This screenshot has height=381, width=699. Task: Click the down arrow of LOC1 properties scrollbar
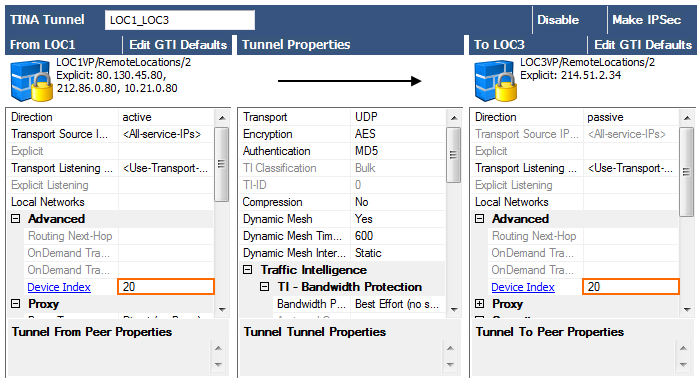(222, 310)
